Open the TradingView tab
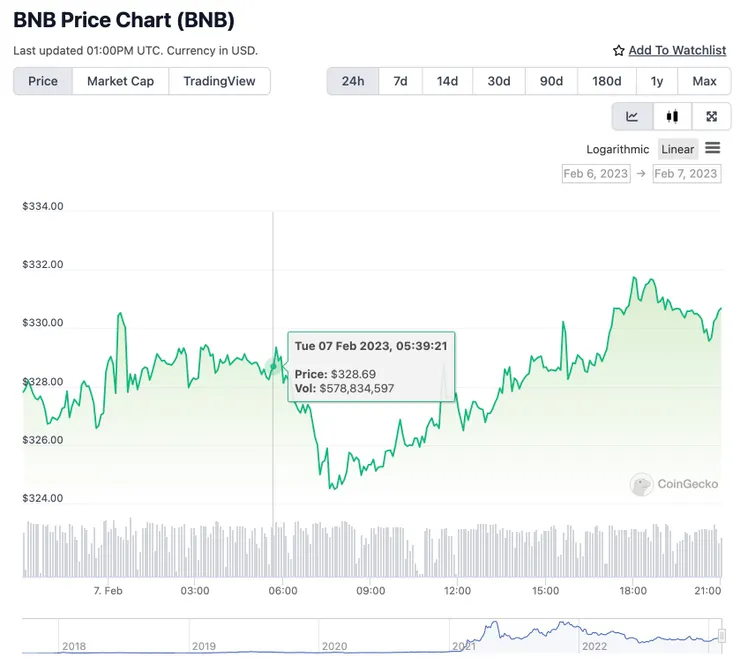740x663 pixels. click(x=219, y=81)
